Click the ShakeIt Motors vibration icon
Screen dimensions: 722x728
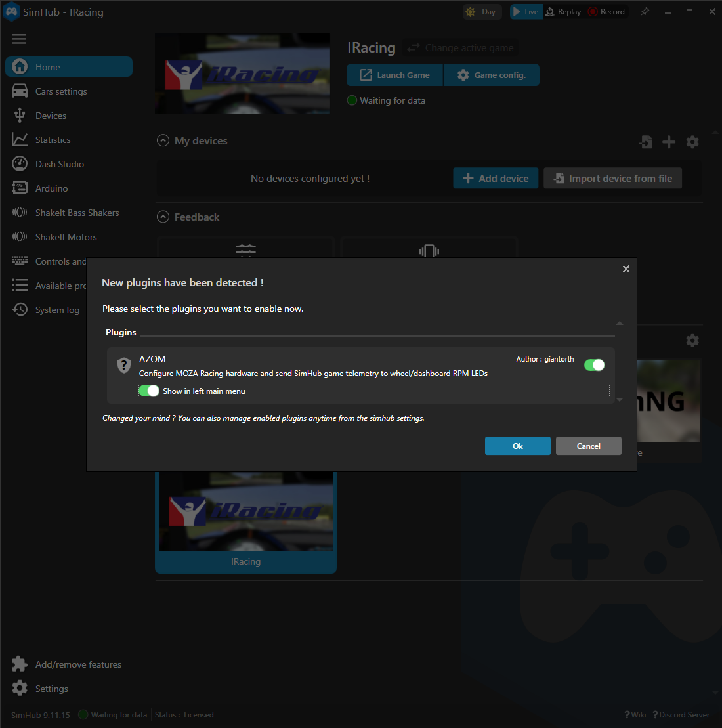pyautogui.click(x=20, y=236)
